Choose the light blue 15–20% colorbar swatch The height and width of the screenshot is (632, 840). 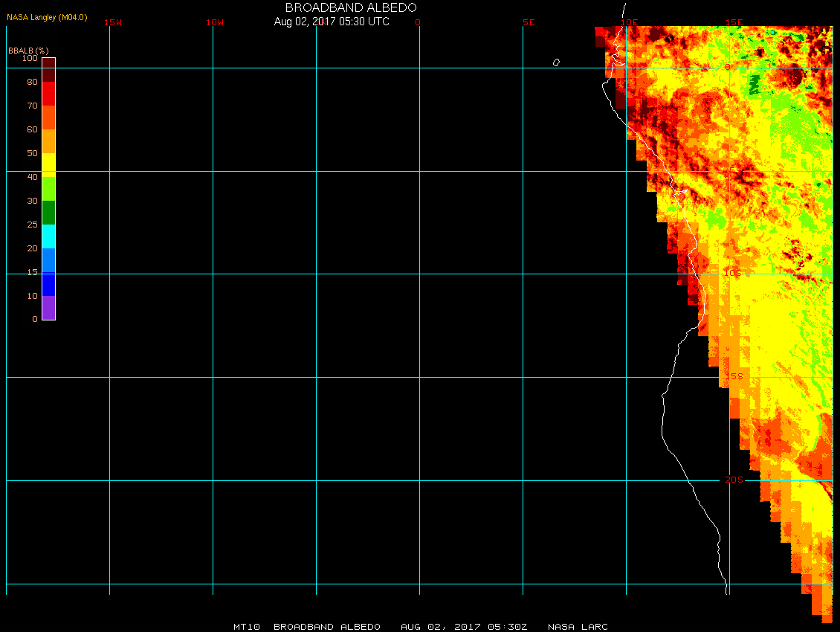(49, 260)
